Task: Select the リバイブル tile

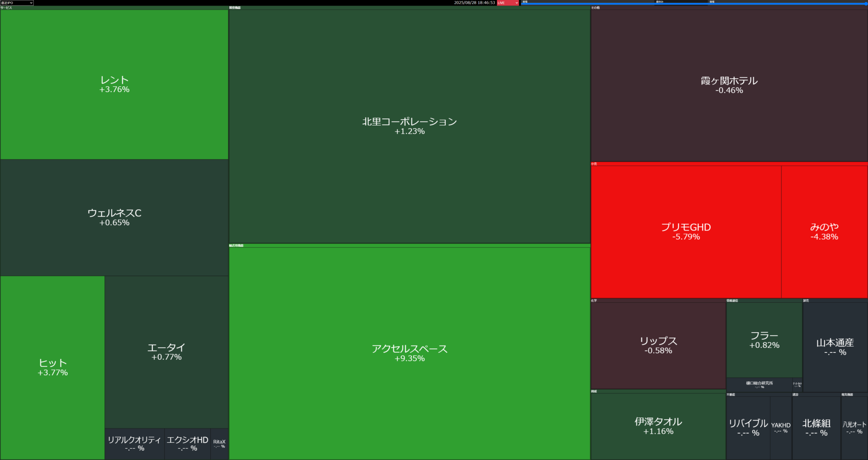Action: (748, 428)
